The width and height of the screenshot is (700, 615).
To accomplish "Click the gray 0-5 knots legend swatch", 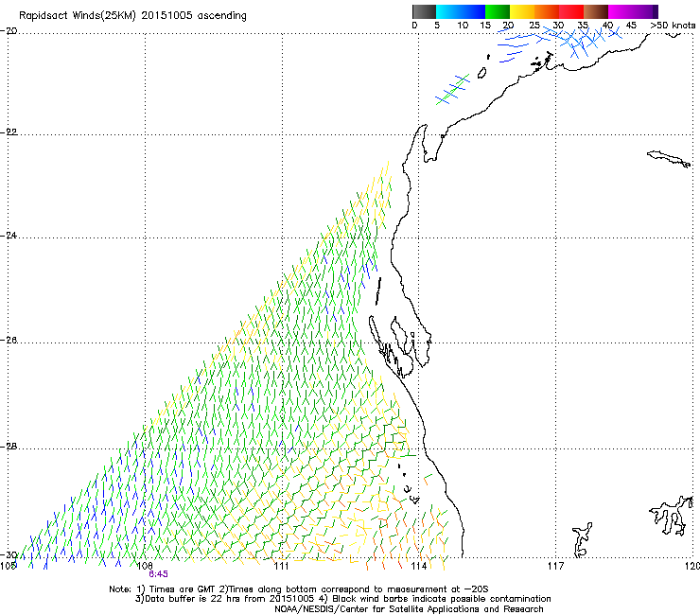I will (x=424, y=11).
